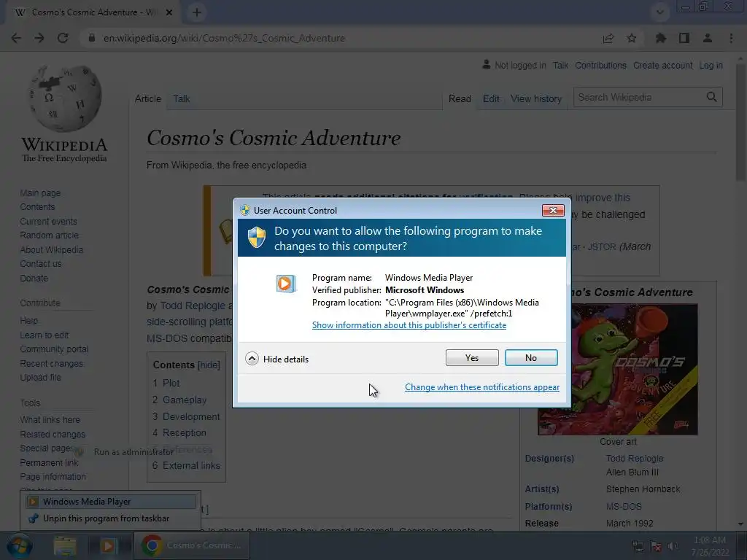747x560 pixels.
Task: Click the UAC shield icon in the blue banner
Action: (256, 237)
